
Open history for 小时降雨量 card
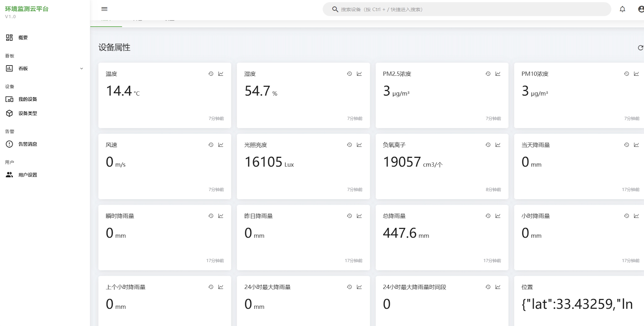point(626,216)
